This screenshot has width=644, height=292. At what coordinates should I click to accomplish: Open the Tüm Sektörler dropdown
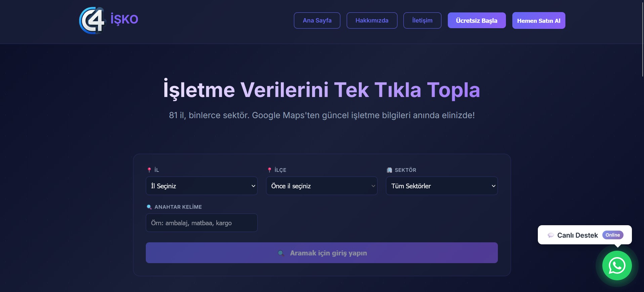[x=442, y=186]
